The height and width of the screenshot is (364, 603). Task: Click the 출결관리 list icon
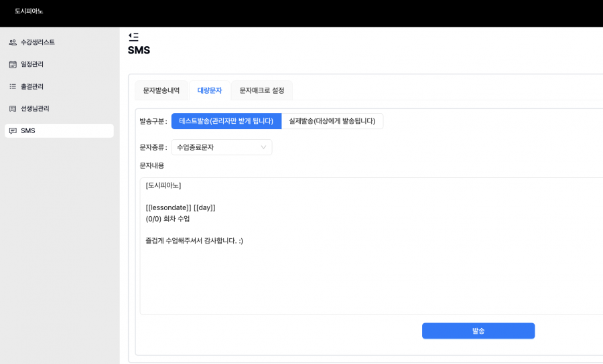(x=13, y=86)
